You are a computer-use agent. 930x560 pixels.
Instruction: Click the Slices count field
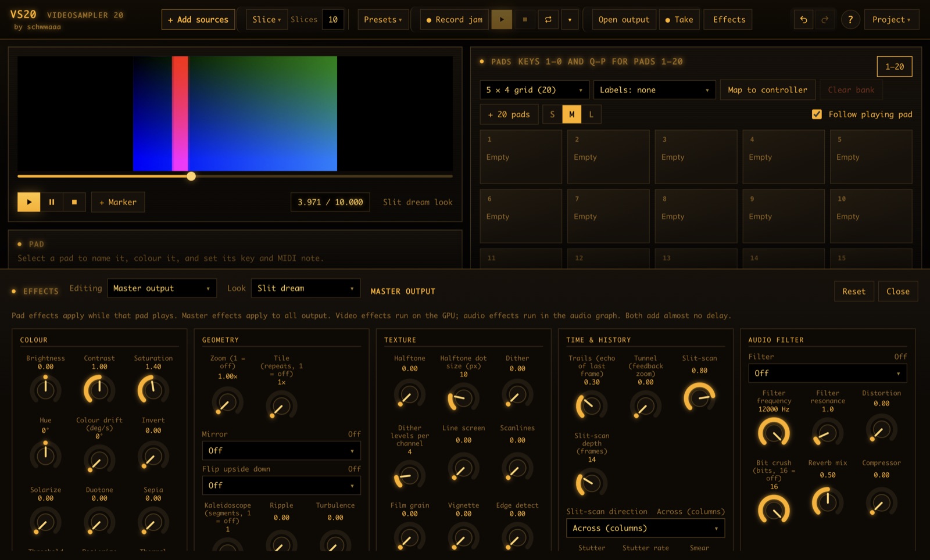333,20
